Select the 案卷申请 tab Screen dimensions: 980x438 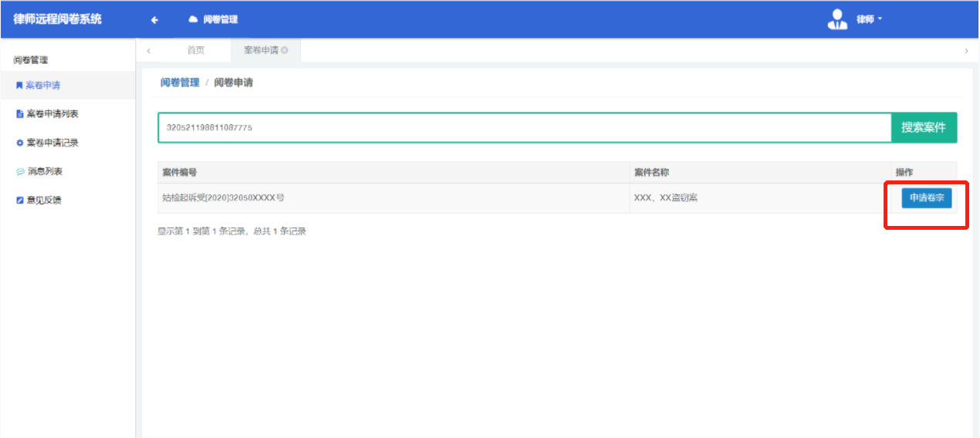pos(260,50)
